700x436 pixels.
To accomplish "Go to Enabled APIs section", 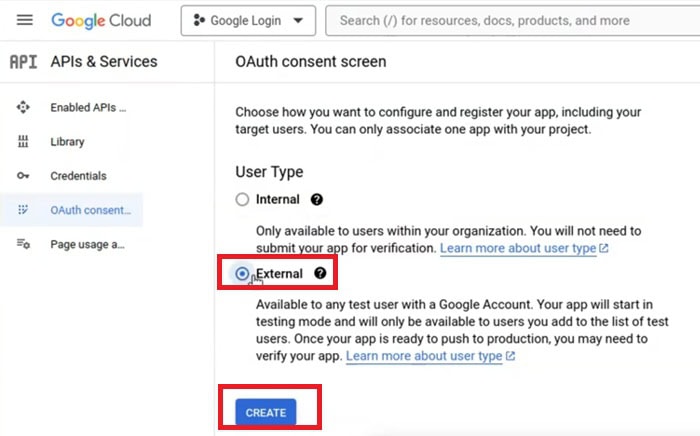I will point(88,108).
